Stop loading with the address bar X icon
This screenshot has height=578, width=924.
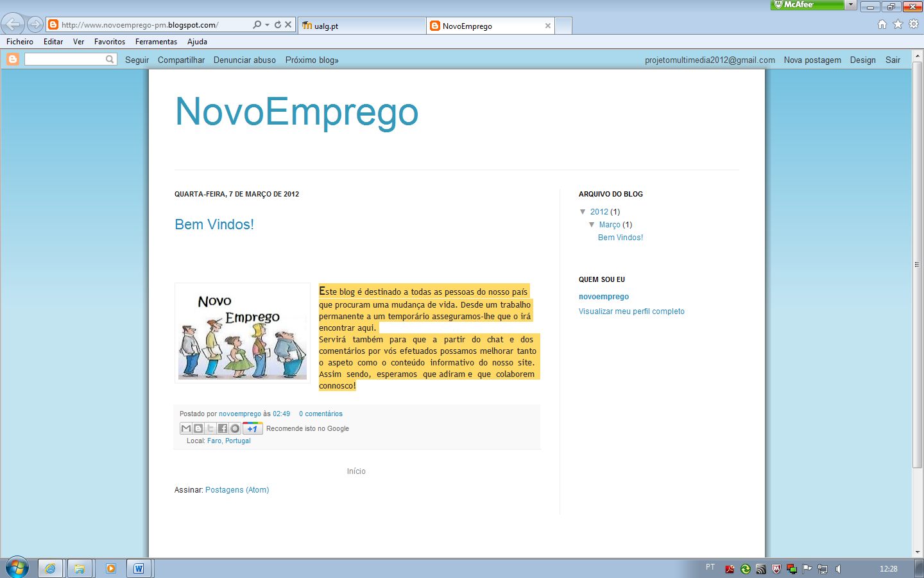point(288,24)
